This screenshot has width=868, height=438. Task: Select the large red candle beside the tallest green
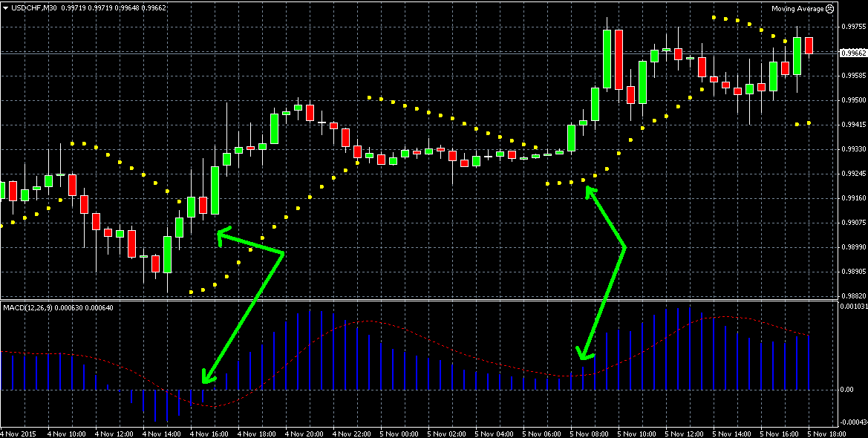click(x=619, y=59)
